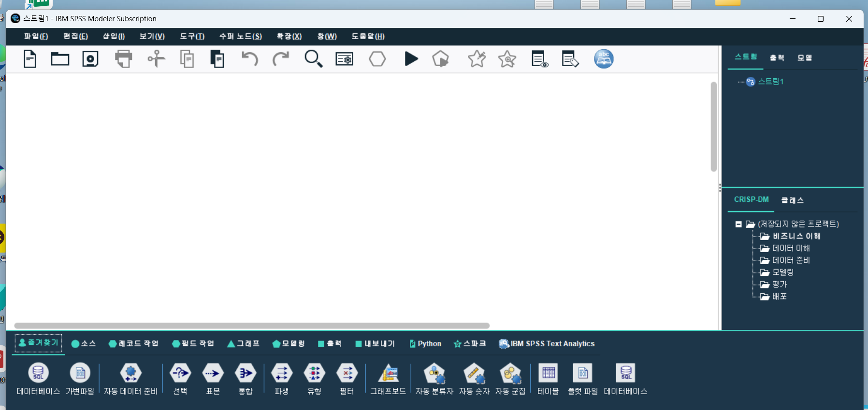Open the 창(W) menu
The width and height of the screenshot is (868, 410).
coord(327,36)
